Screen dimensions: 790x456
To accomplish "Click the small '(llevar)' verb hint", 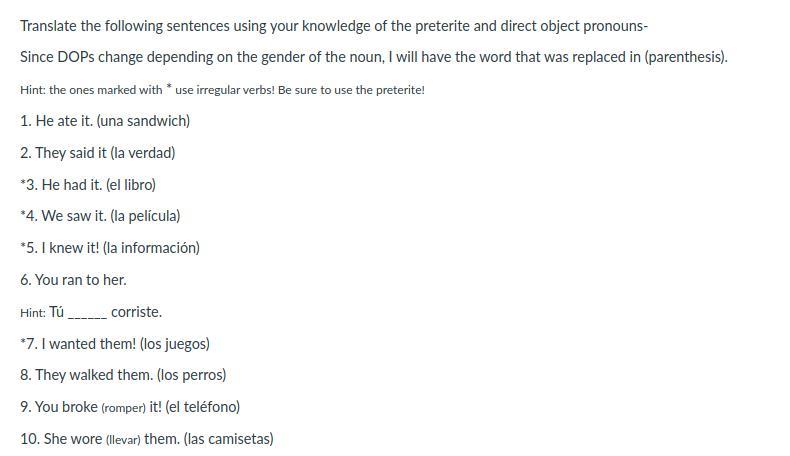I will coord(123,440).
